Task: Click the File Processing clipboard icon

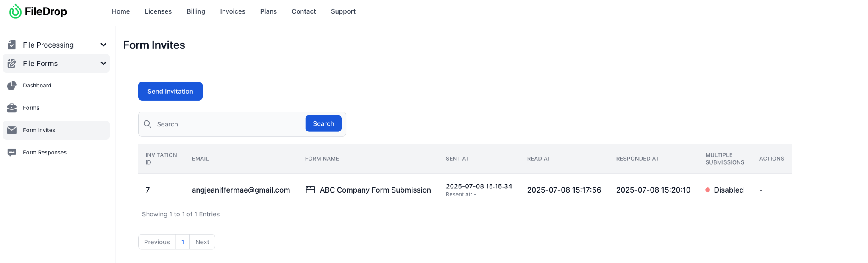Action: [x=12, y=45]
